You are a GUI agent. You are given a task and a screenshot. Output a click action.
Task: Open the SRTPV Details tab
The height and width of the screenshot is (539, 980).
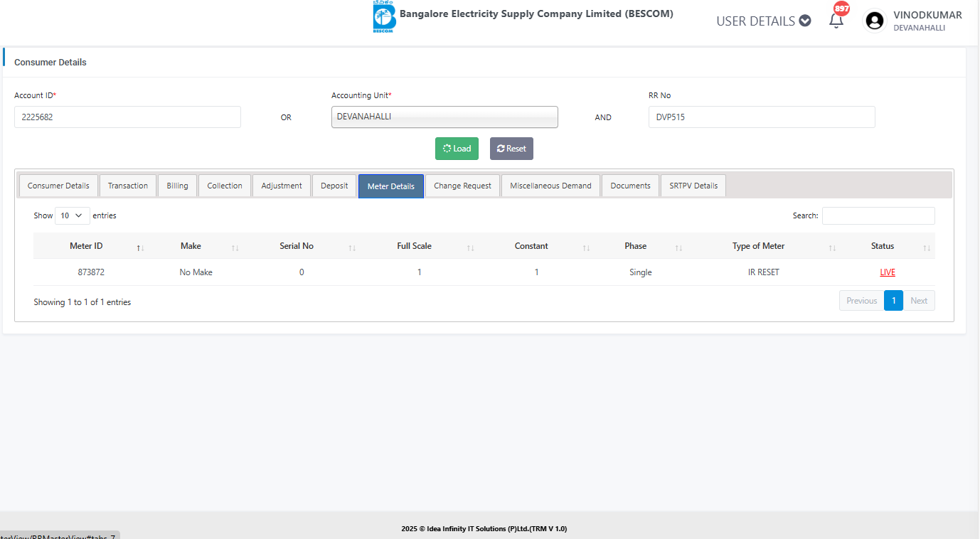point(693,186)
